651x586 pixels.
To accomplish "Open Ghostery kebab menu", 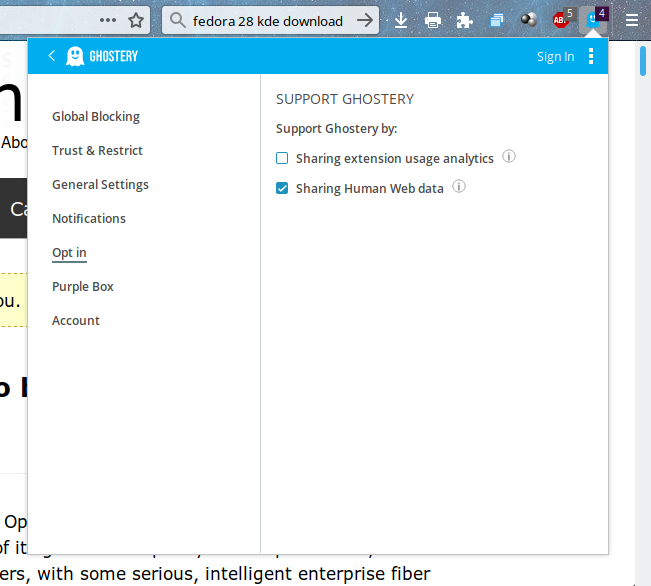I will (x=591, y=56).
